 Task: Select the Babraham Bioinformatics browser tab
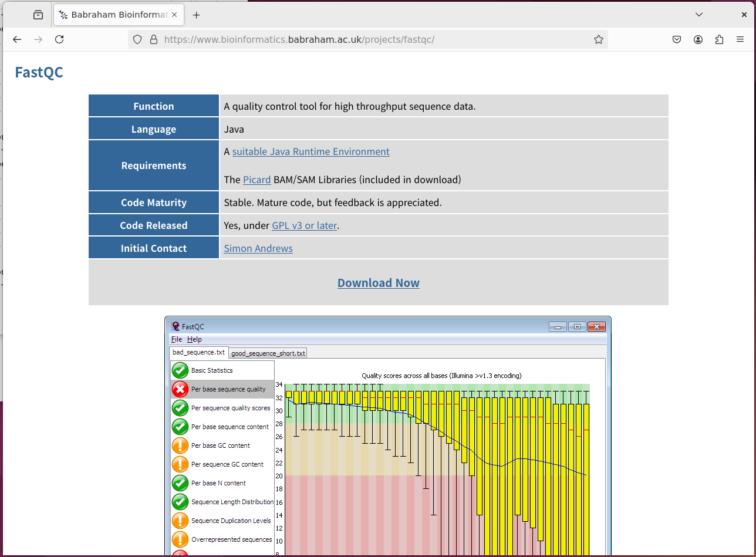point(117,15)
